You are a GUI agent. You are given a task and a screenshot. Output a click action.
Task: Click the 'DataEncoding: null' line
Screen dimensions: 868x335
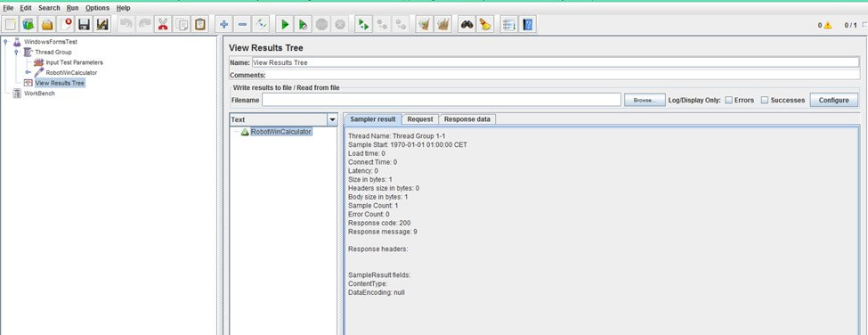(x=376, y=292)
